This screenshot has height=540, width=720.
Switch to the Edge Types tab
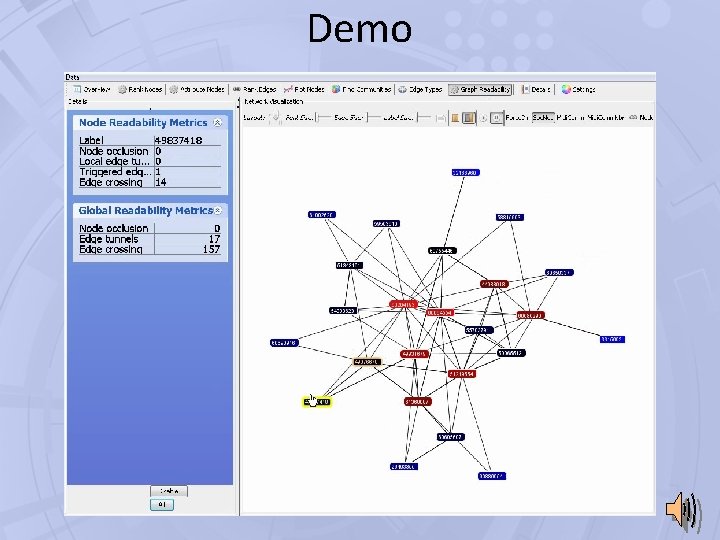[x=420, y=90]
